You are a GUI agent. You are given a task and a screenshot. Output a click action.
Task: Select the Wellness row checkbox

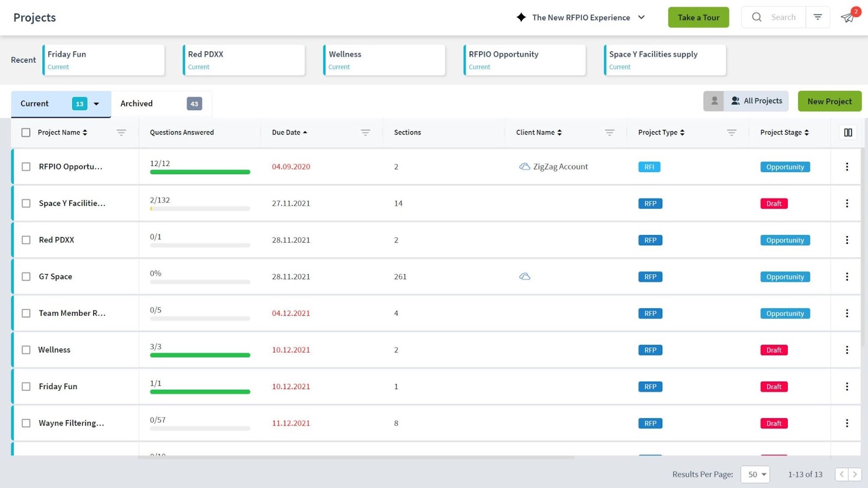(26, 350)
